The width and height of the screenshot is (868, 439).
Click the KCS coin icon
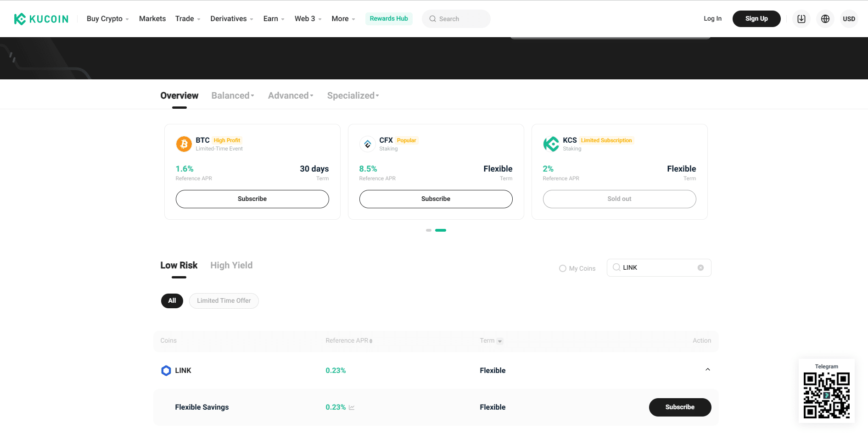[551, 144]
